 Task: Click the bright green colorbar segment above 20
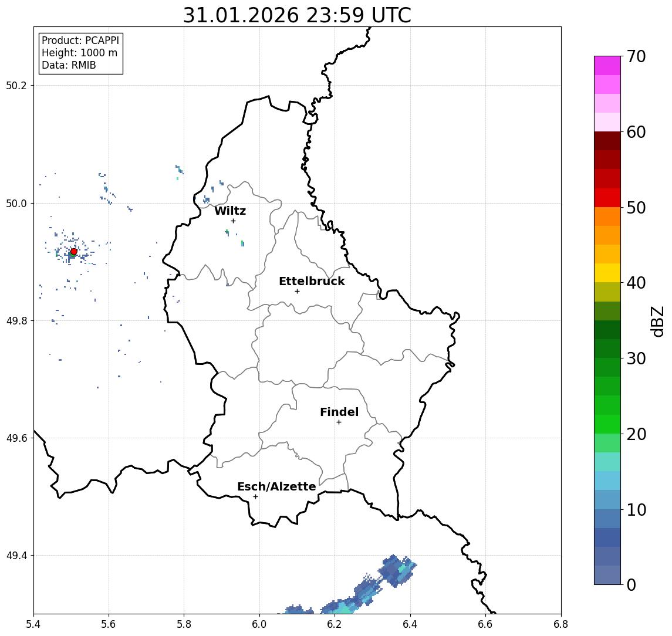[x=607, y=424]
